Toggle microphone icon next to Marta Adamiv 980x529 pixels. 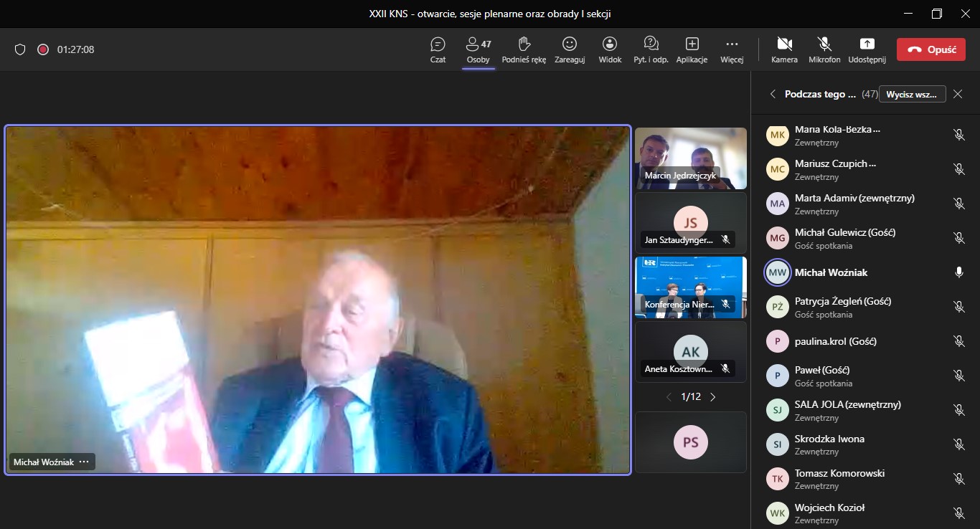pyautogui.click(x=958, y=204)
